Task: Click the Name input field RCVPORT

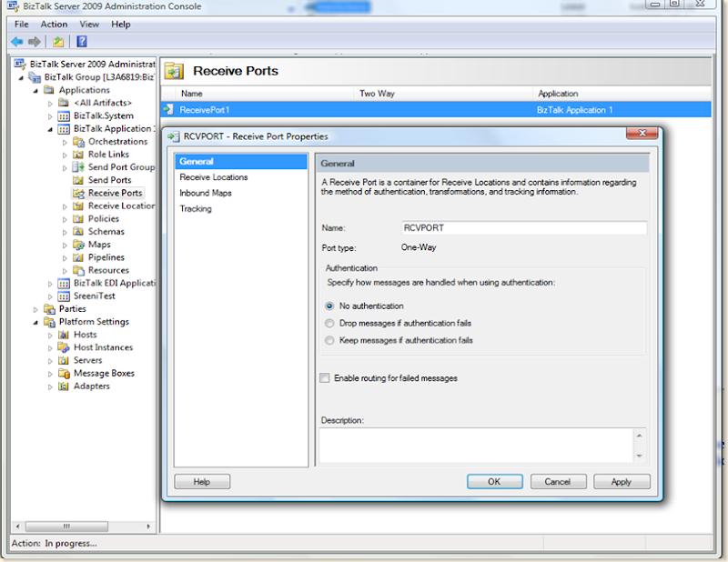Action: (x=524, y=228)
